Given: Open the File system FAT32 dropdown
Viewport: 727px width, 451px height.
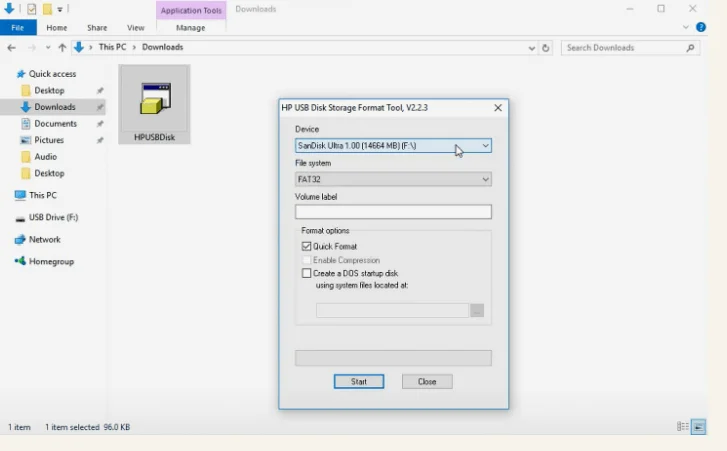Looking at the screenshot, I should pyautogui.click(x=485, y=180).
